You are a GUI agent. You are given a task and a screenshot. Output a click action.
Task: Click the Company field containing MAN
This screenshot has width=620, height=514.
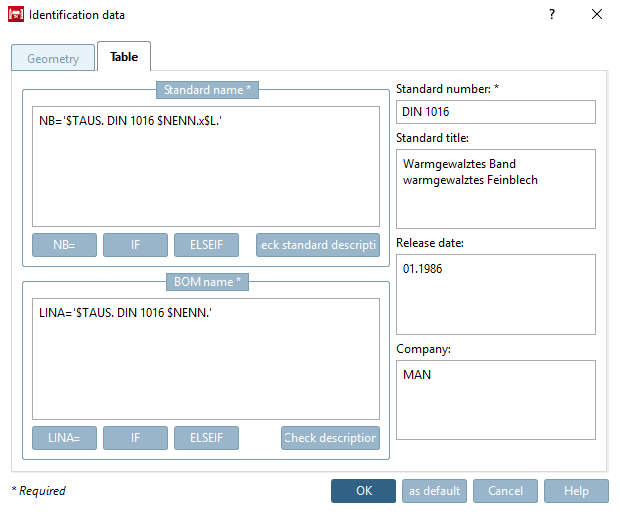[496, 400]
